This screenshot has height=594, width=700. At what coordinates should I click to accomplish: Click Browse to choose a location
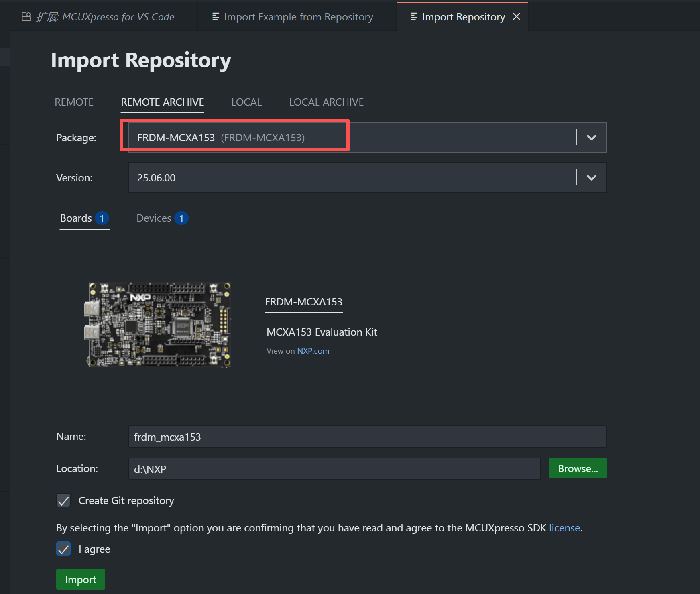tap(578, 468)
